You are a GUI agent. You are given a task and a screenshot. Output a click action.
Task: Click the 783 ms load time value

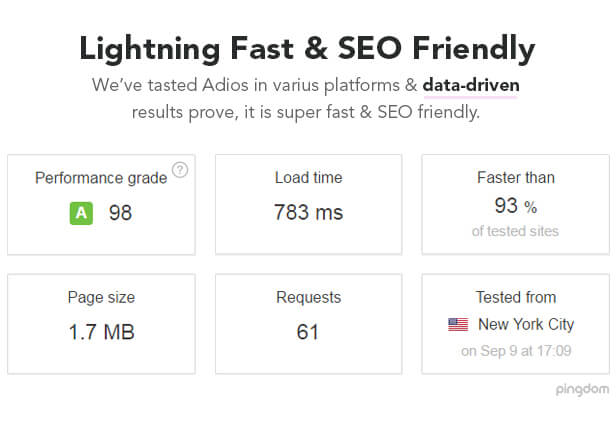click(x=308, y=213)
